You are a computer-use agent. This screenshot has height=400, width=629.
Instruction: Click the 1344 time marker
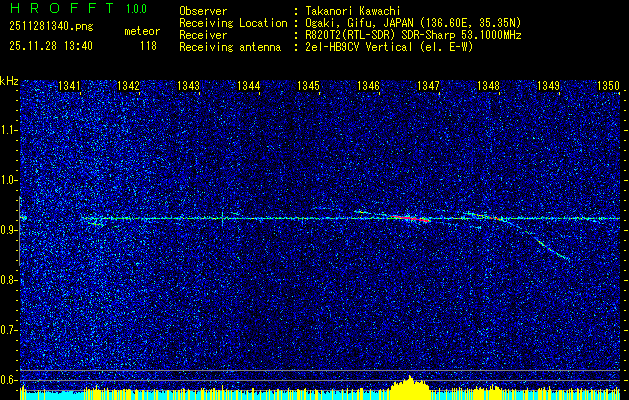pos(248,86)
